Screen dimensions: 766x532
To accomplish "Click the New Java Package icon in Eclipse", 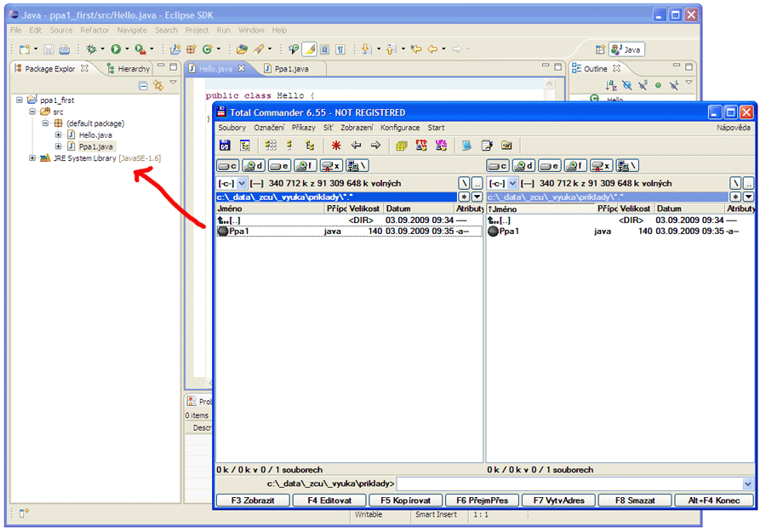I will [x=191, y=49].
